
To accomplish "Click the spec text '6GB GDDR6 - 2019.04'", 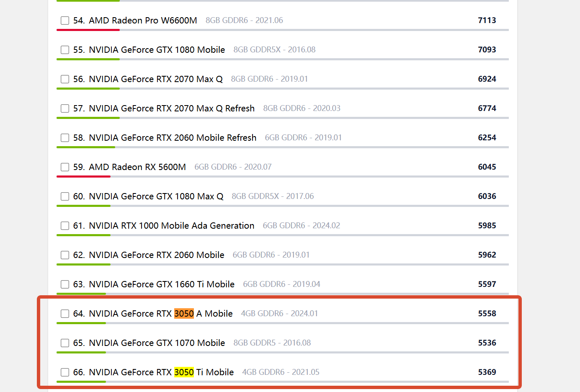I will click(281, 284).
